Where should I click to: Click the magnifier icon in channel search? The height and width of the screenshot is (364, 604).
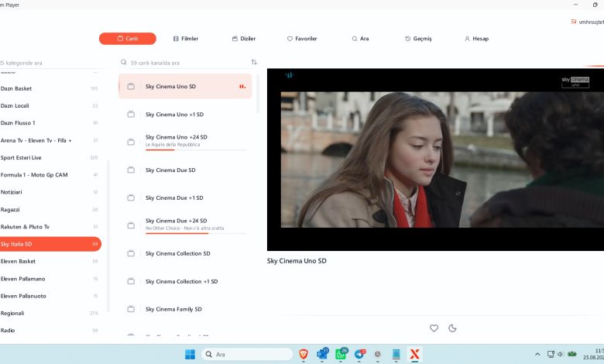click(123, 62)
